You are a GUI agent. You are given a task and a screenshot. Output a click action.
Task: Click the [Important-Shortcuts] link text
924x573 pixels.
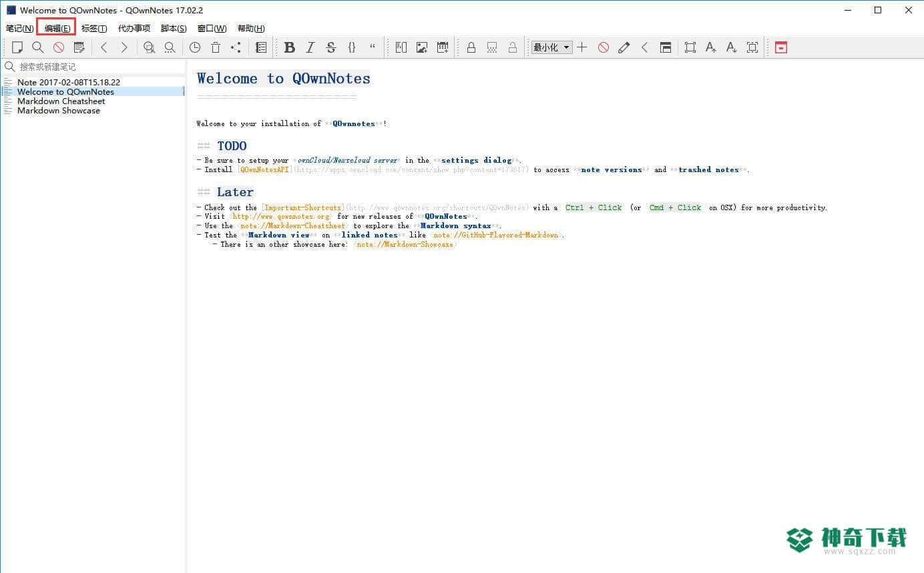coord(303,207)
